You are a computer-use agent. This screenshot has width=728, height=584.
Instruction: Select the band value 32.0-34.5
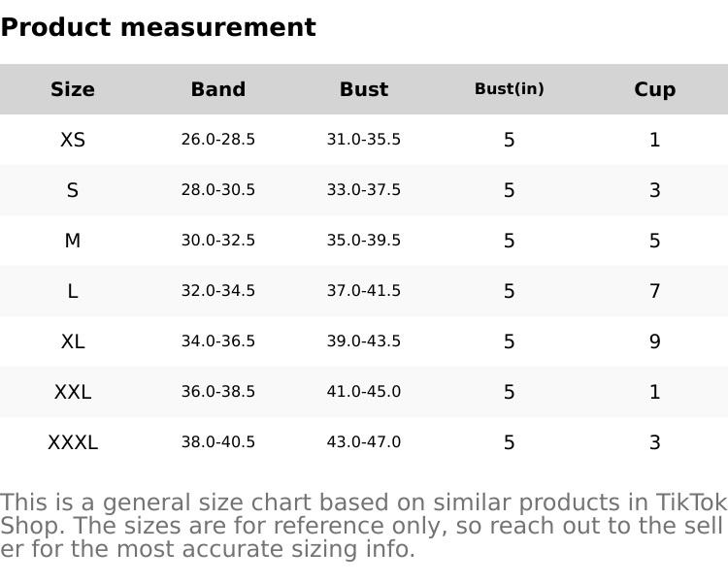pyautogui.click(x=218, y=291)
